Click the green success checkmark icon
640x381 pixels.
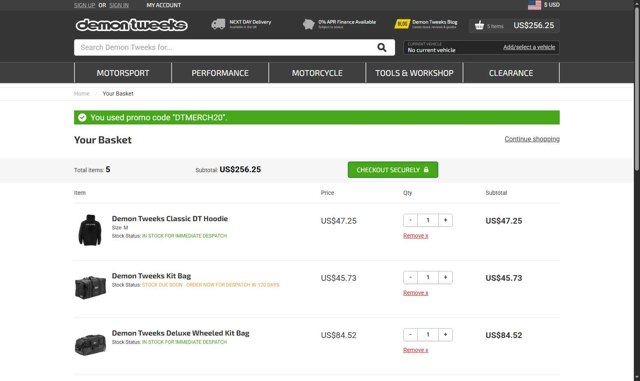point(82,118)
